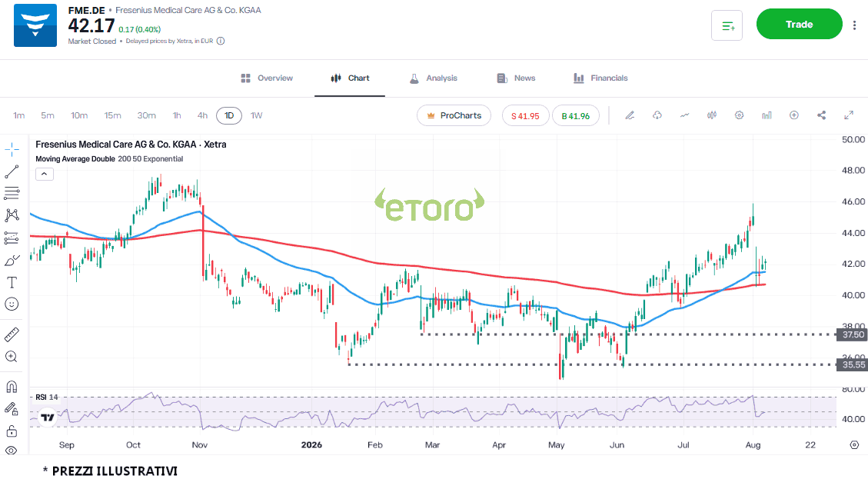Select the trend line drawing tool
The height and width of the screenshot is (479, 868).
tap(12, 171)
